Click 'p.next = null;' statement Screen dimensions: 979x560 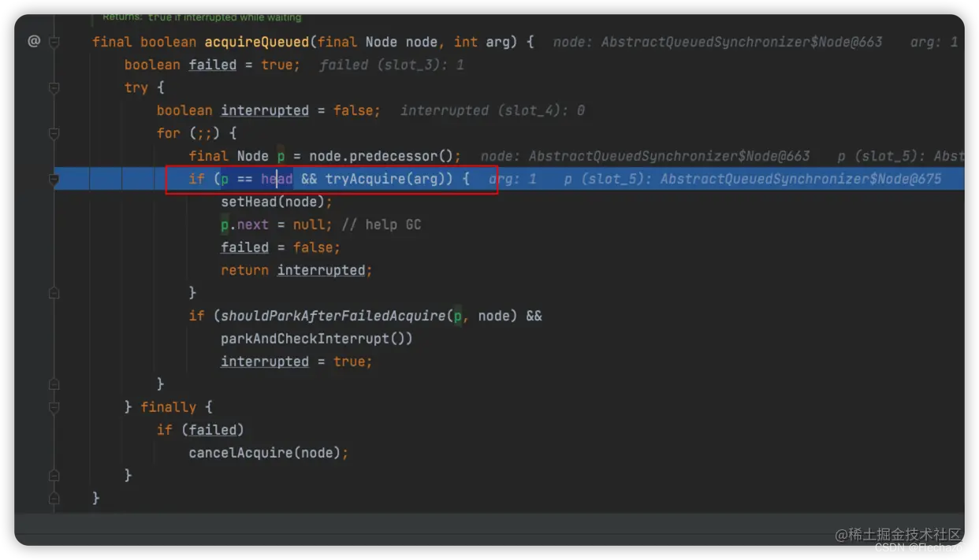(x=277, y=224)
